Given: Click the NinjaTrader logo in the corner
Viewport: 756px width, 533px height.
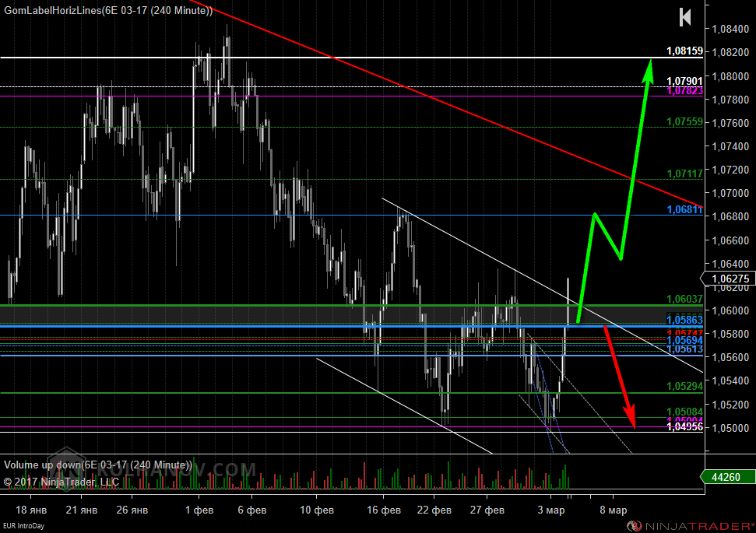Looking at the screenshot, I should coord(691,526).
